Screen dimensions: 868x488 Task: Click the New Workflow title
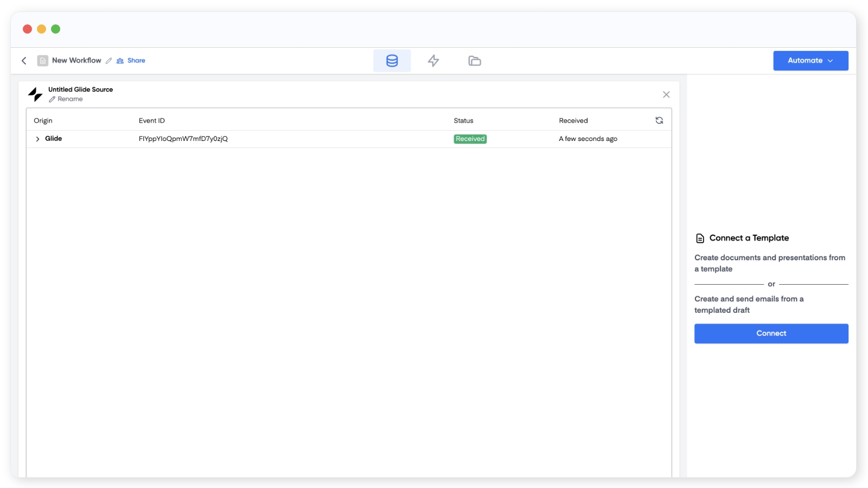pyautogui.click(x=76, y=61)
